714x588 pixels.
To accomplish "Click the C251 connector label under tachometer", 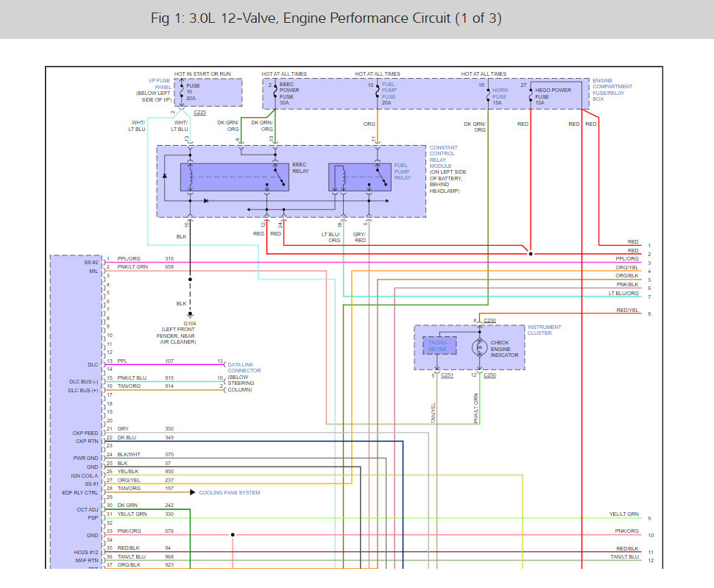I will click(x=447, y=375).
